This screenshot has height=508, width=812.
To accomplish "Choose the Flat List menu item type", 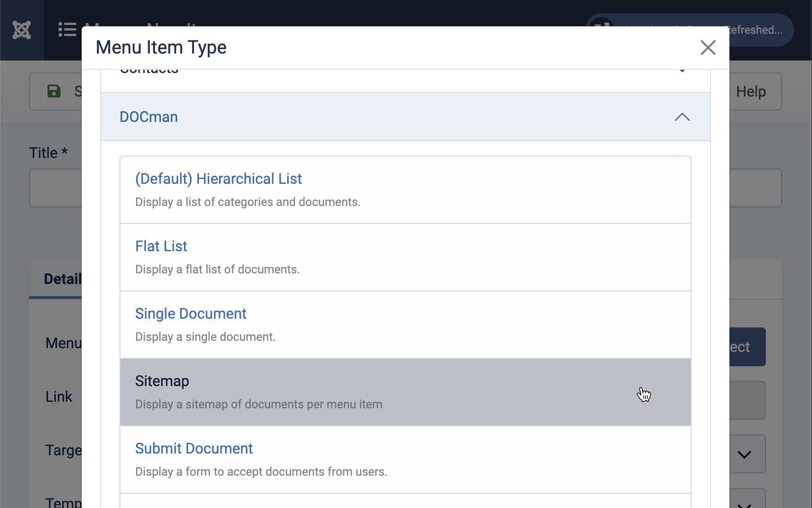I will coord(161,246).
